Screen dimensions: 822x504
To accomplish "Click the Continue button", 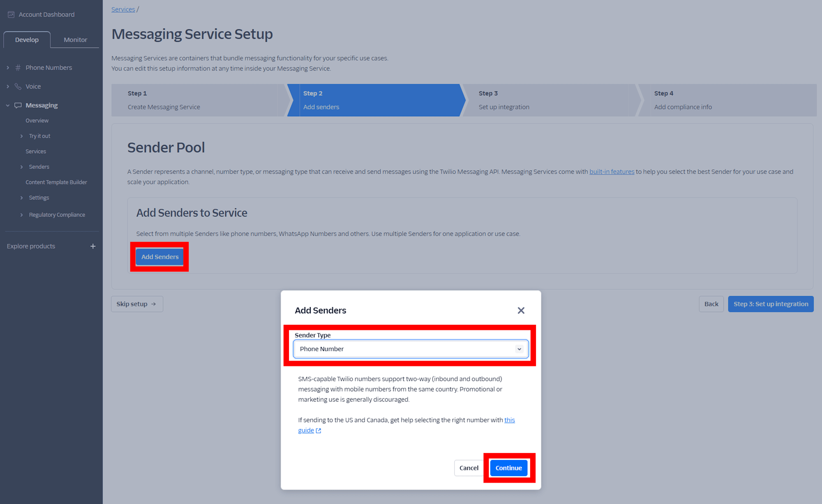I will (508, 467).
